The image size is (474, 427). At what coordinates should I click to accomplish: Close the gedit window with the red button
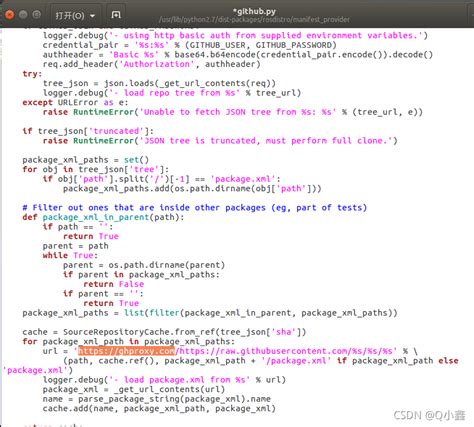9,14
